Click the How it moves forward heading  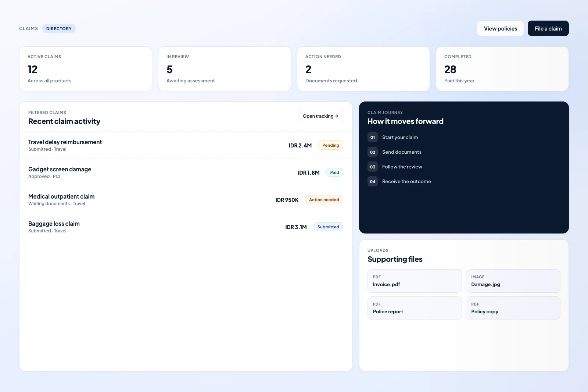tap(405, 121)
